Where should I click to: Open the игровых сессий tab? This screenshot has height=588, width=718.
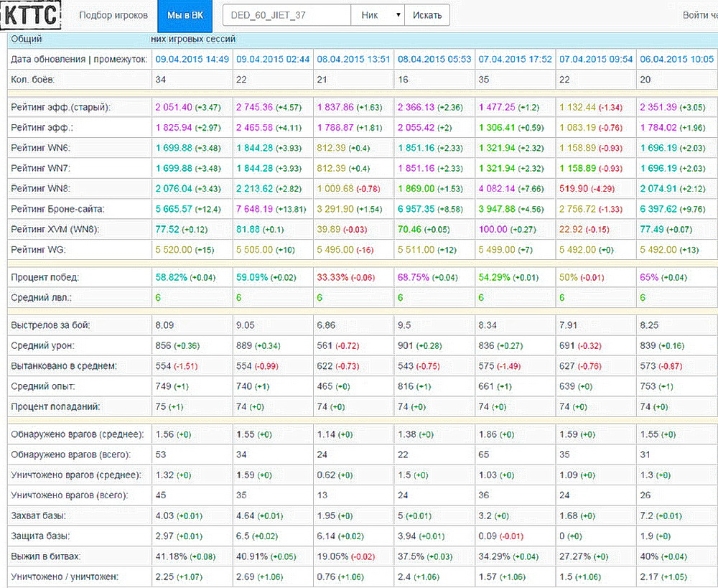tap(194, 39)
